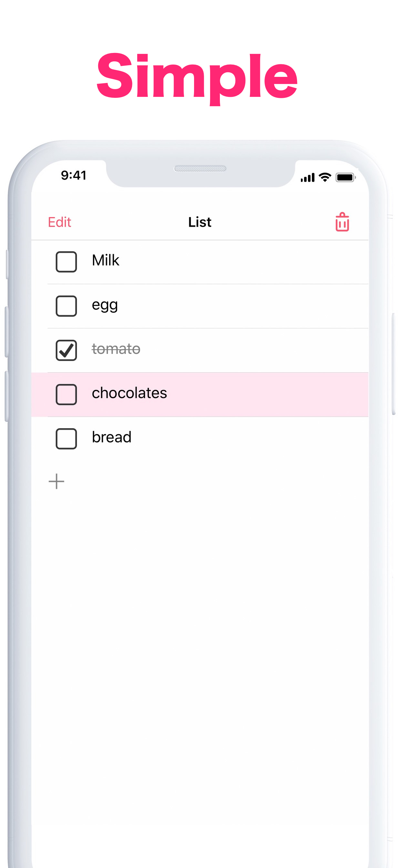
Task: Tap the List title in navigation bar
Action: click(200, 222)
